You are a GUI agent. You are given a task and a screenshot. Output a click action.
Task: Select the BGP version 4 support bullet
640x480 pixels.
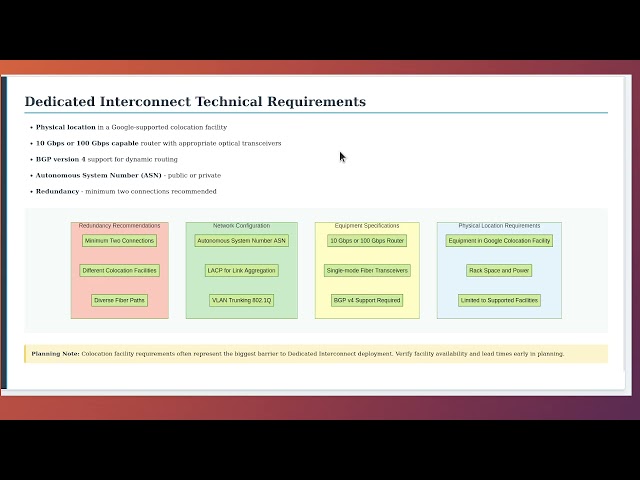[107, 159]
